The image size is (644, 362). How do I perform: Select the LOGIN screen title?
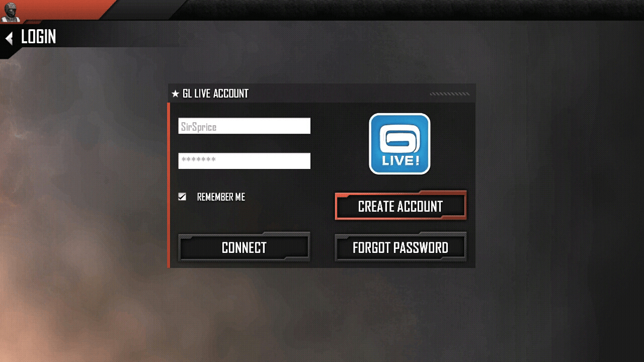click(x=38, y=37)
